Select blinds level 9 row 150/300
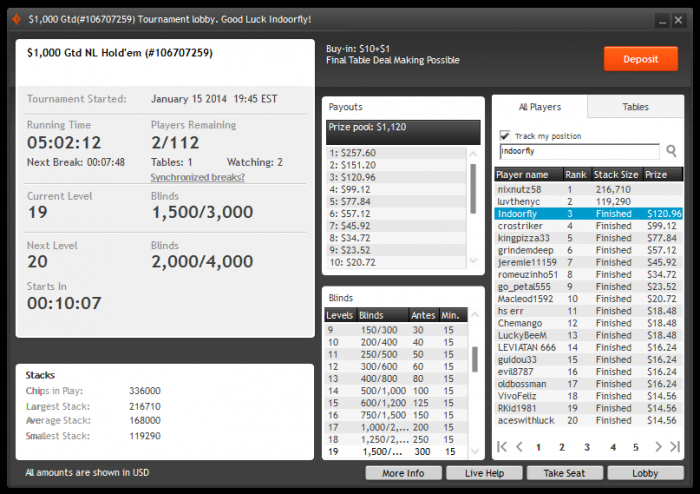The width and height of the screenshot is (700, 494). point(396,330)
